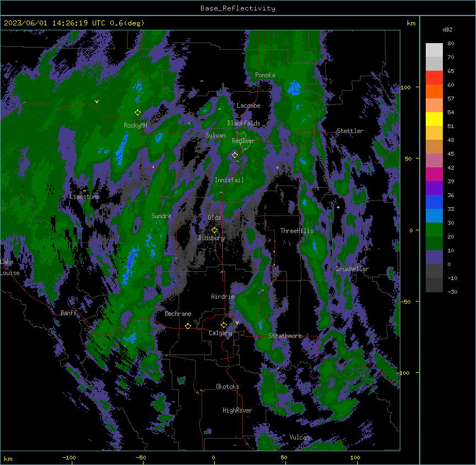Click the Olds city label
This screenshot has height=465, width=476.
click(x=214, y=218)
